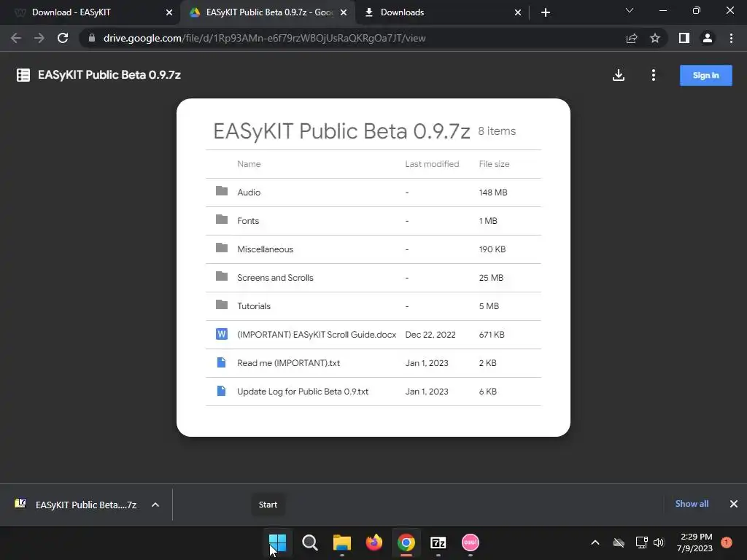
Task: Close the Downloads tab
Action: pyautogui.click(x=518, y=12)
